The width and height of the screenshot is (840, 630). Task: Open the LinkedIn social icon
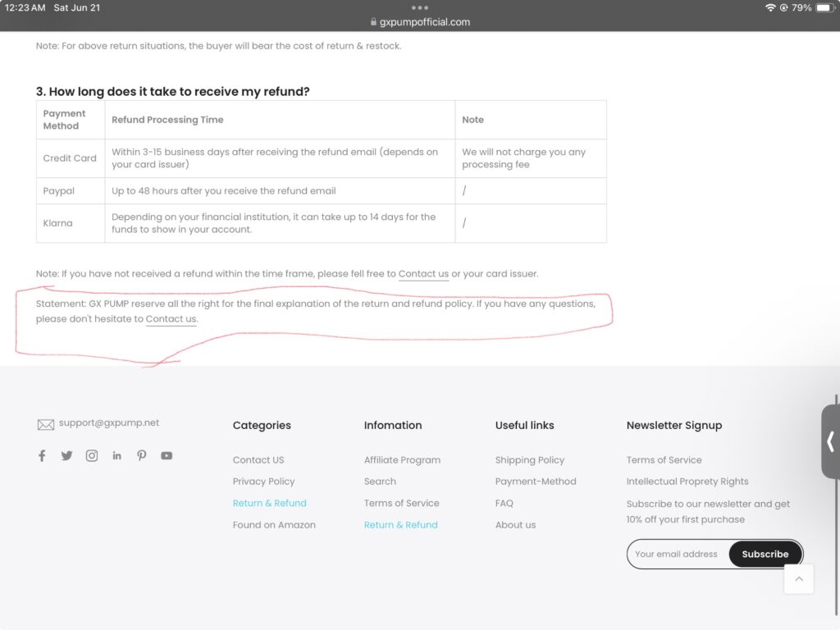coord(116,456)
